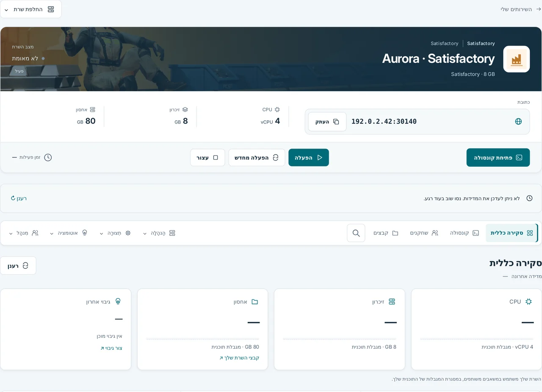Expand the תצורה configuration menu
This screenshot has height=392, width=542.
pos(116,233)
